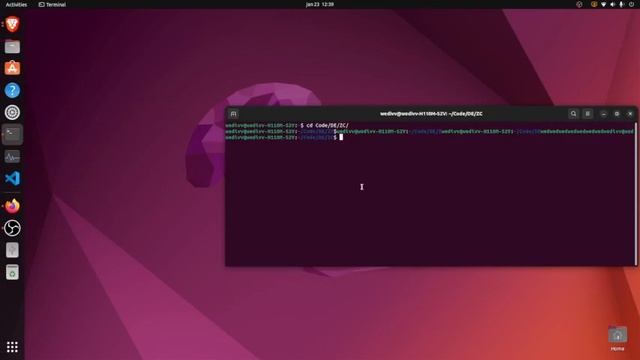Show Applications grid button
Viewport: 640px width, 360px height.
[x=12, y=347]
